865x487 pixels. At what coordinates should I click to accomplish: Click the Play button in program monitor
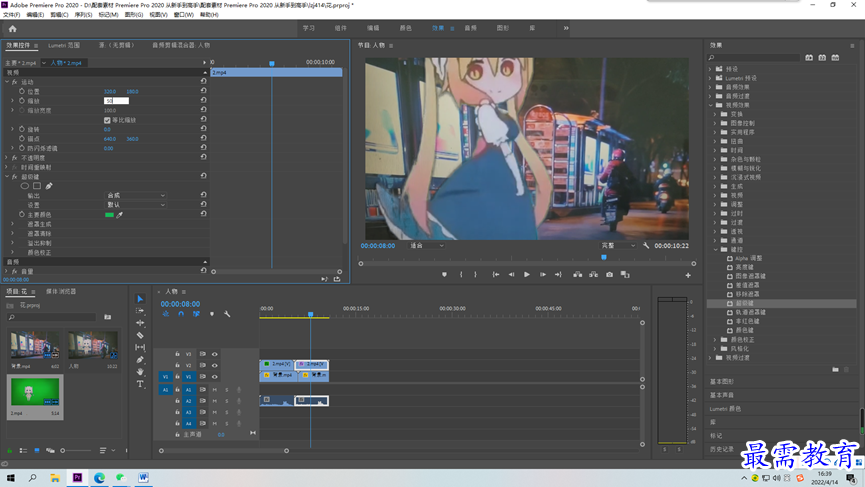point(527,275)
